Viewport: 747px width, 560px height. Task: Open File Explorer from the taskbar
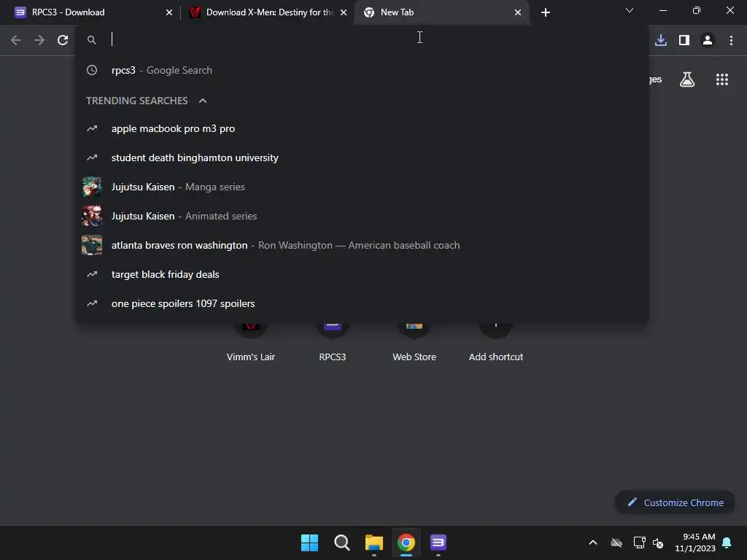point(374,542)
